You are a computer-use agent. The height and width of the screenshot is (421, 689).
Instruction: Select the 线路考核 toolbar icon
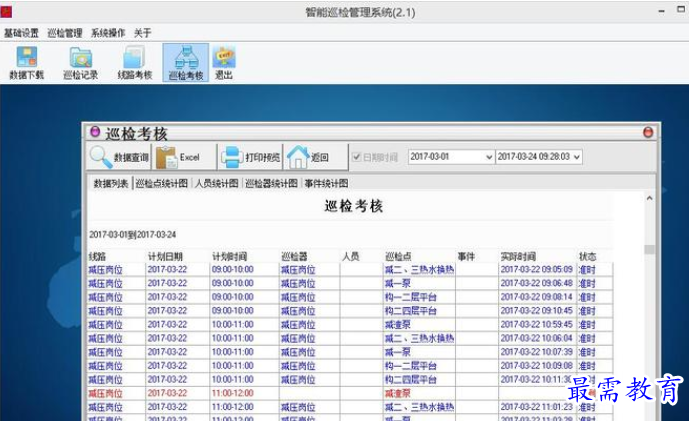pyautogui.click(x=134, y=62)
